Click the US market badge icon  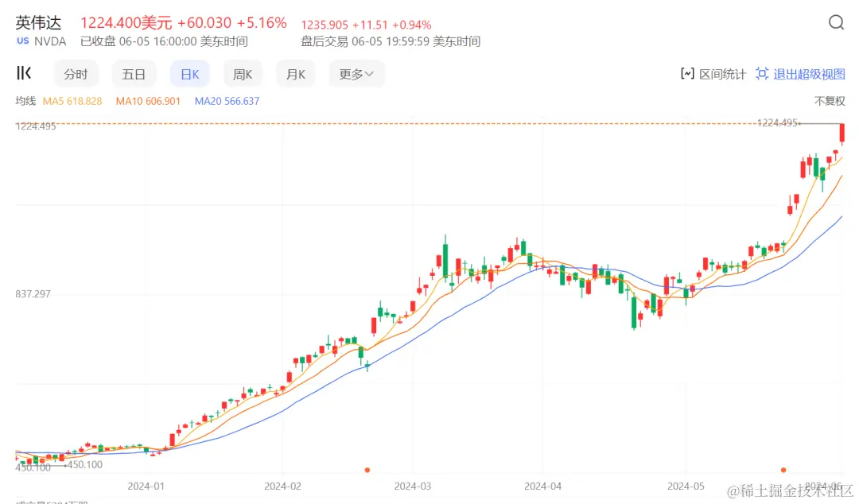pyautogui.click(x=22, y=41)
